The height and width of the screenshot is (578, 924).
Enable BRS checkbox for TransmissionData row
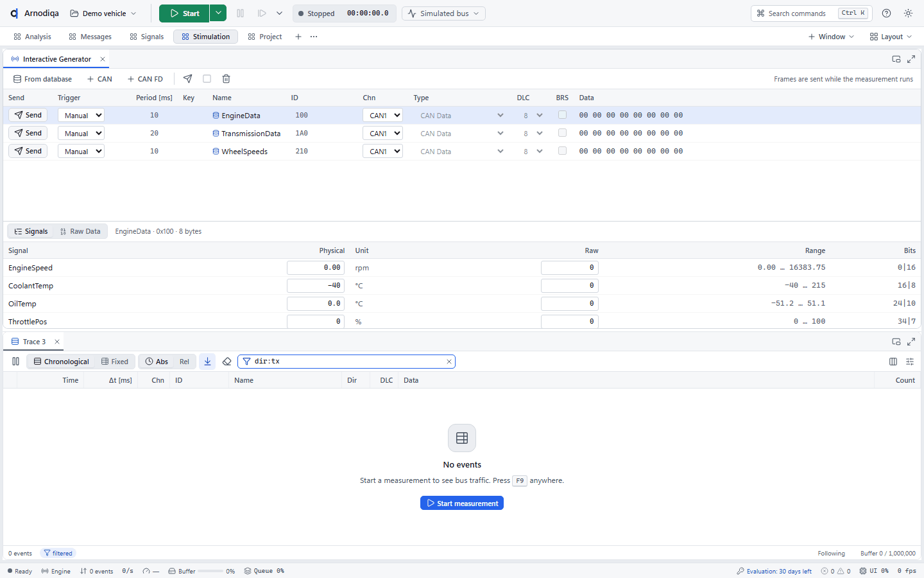click(562, 133)
